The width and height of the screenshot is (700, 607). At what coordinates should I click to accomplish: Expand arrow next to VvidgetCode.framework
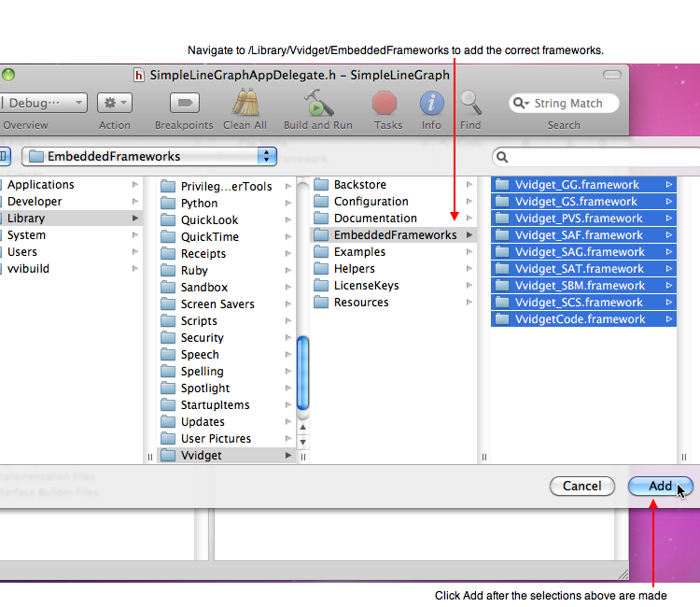click(669, 319)
